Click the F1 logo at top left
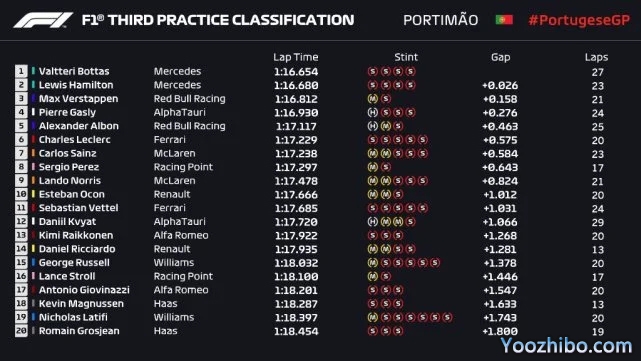The width and height of the screenshot is (641, 361). (x=43, y=20)
